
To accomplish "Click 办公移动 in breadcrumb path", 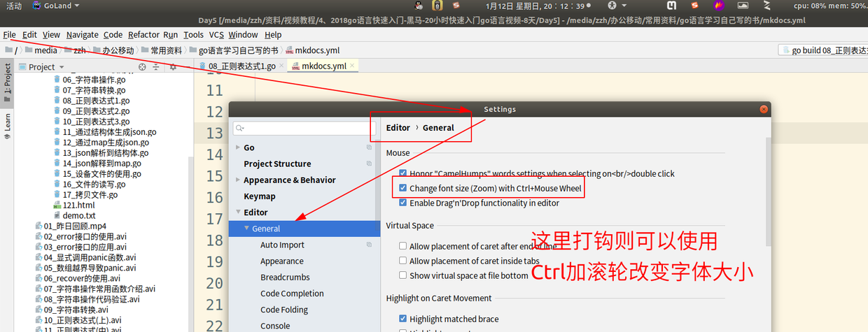I will coord(118,50).
